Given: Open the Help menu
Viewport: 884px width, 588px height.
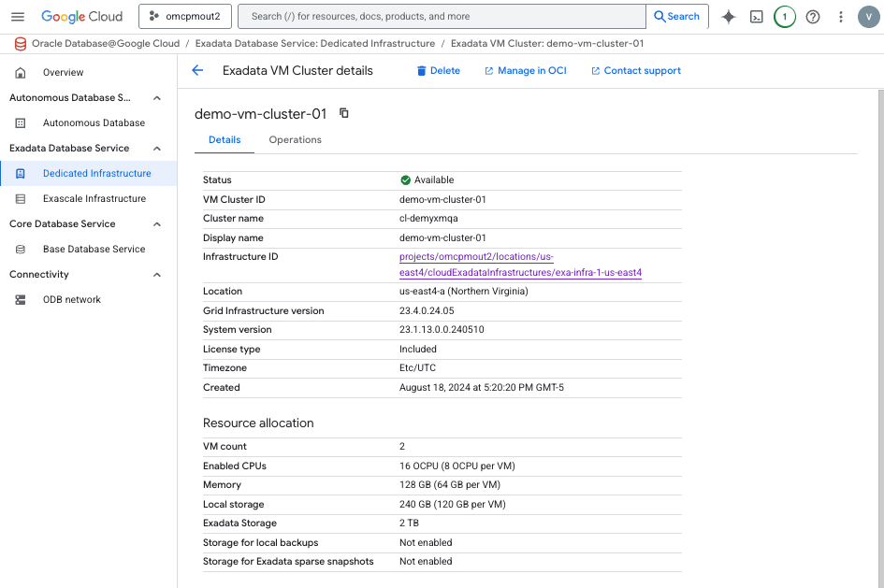Looking at the screenshot, I should coord(812,16).
